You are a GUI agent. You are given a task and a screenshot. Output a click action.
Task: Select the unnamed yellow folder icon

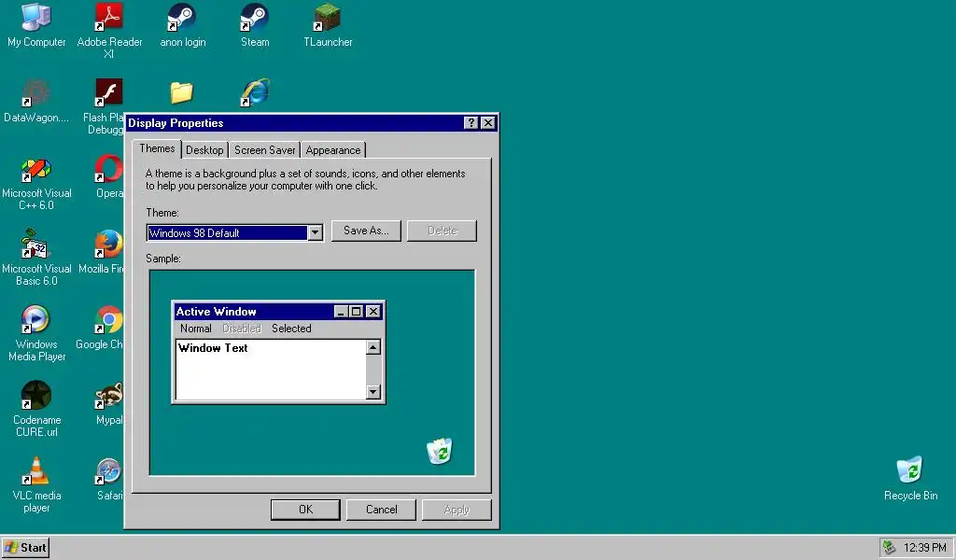click(x=182, y=92)
